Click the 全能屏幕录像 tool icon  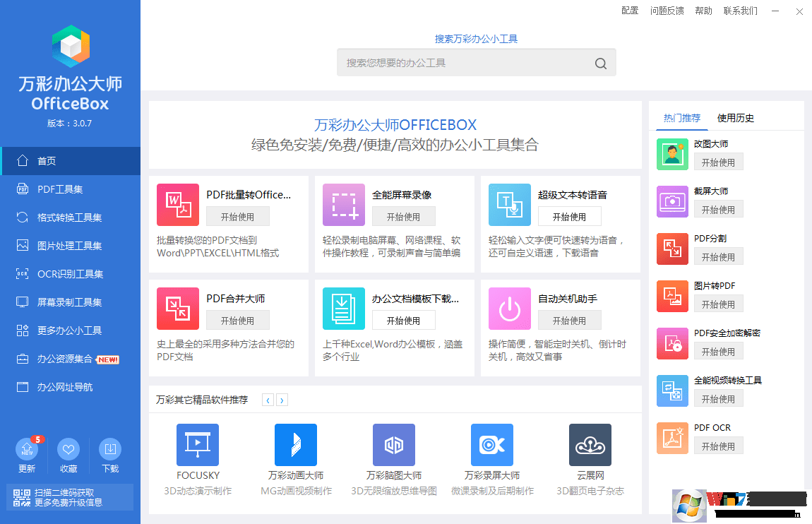point(343,205)
